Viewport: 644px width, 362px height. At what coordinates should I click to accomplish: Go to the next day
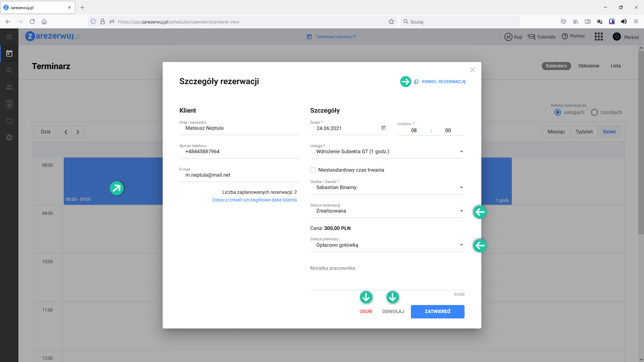click(x=78, y=132)
